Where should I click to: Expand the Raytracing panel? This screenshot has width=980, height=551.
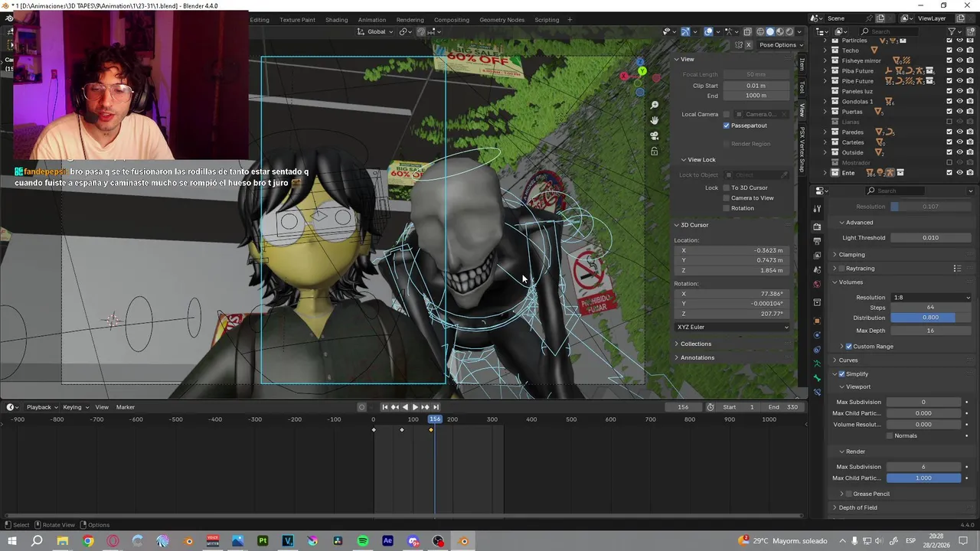tap(835, 269)
